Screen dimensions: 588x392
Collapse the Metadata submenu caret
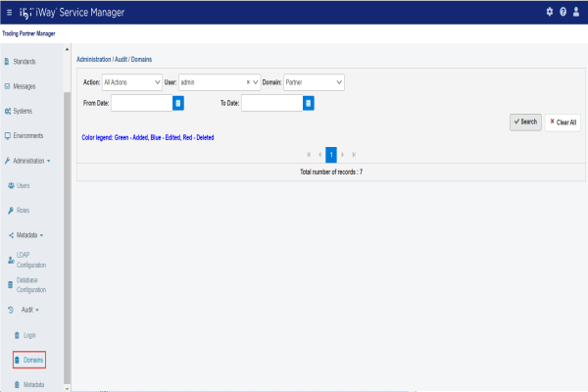[x=41, y=235]
